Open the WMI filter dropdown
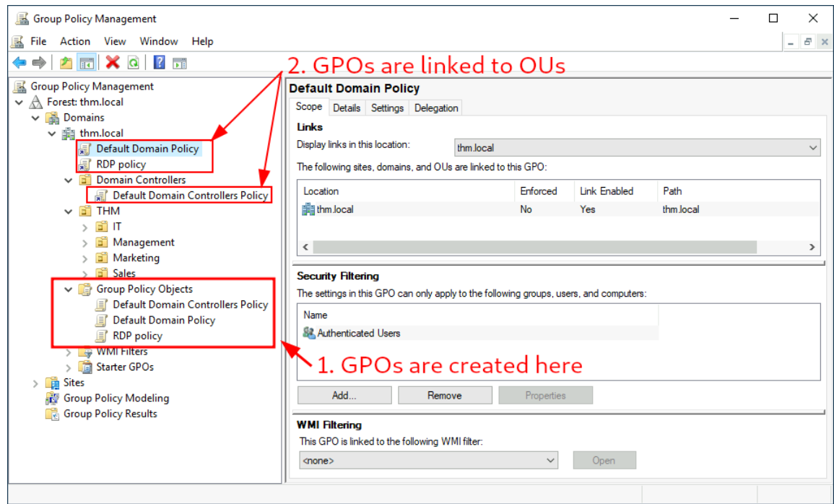The width and height of the screenshot is (834, 504). pos(429,461)
